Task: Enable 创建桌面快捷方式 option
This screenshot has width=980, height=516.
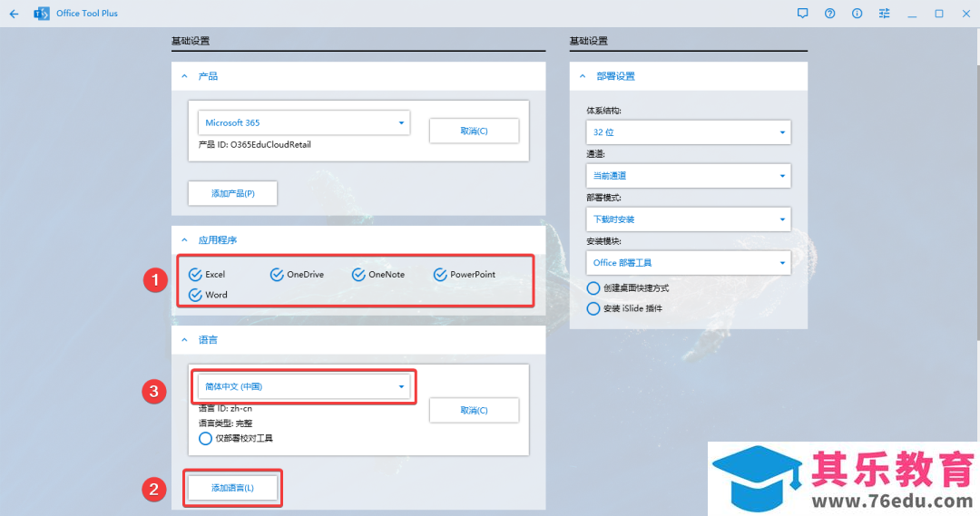Action: (593, 288)
